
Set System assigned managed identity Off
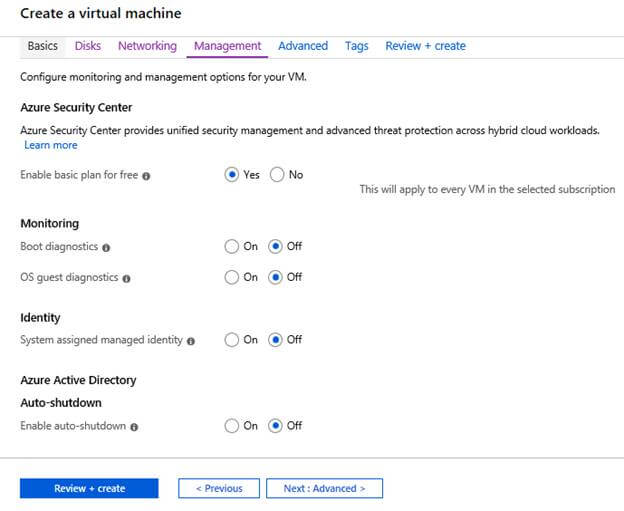coord(275,340)
